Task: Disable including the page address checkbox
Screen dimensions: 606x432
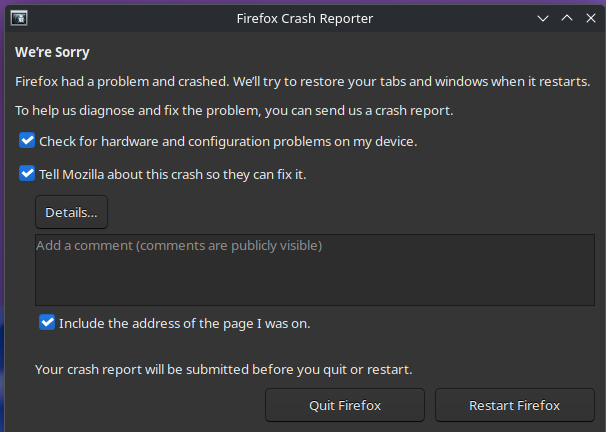Action: [x=47, y=322]
